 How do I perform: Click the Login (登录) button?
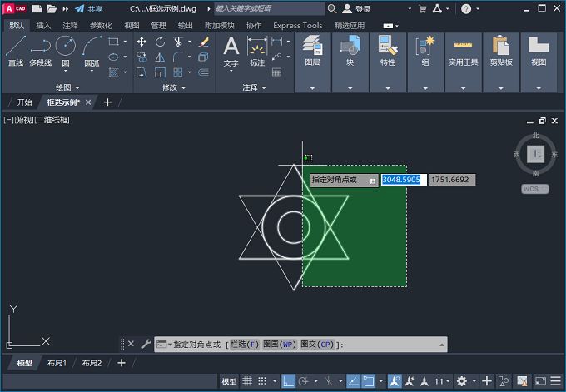point(358,9)
